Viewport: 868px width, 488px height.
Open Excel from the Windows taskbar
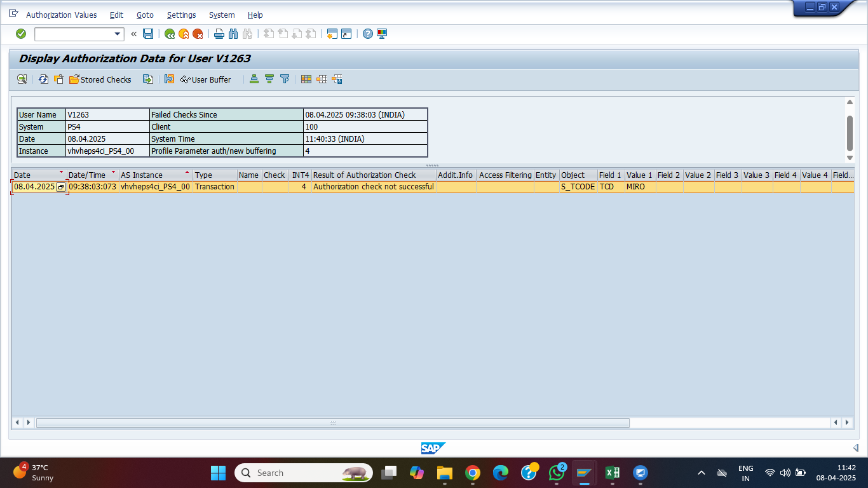coord(612,473)
